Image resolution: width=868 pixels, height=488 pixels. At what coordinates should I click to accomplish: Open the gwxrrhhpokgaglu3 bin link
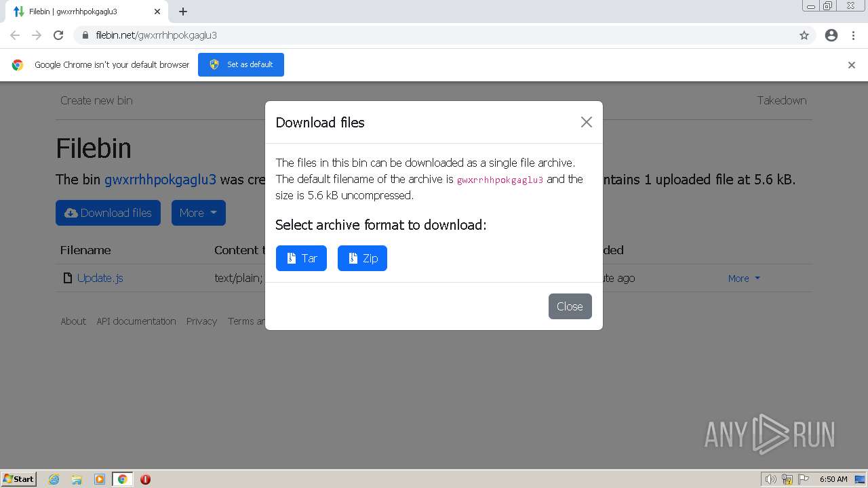pos(160,180)
